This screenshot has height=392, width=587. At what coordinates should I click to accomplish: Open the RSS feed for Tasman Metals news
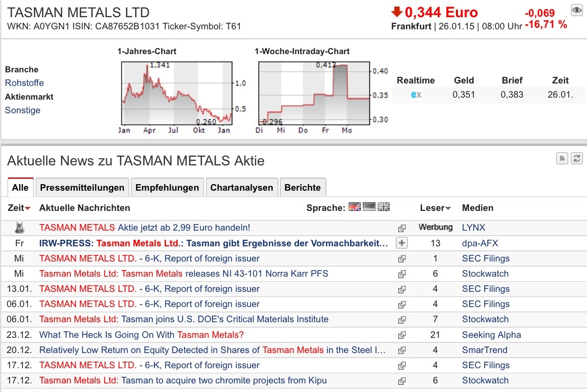[562, 158]
